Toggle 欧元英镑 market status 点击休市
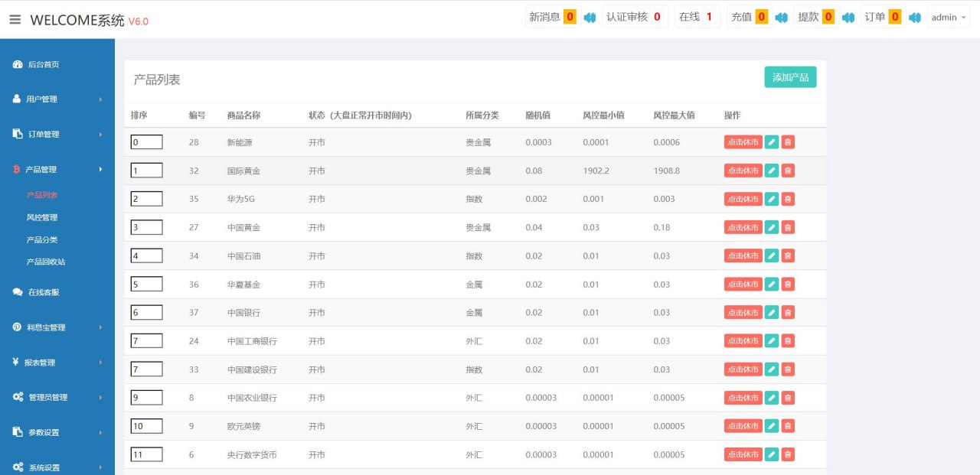Image resolution: width=980 pixels, height=475 pixels. pyautogui.click(x=743, y=426)
